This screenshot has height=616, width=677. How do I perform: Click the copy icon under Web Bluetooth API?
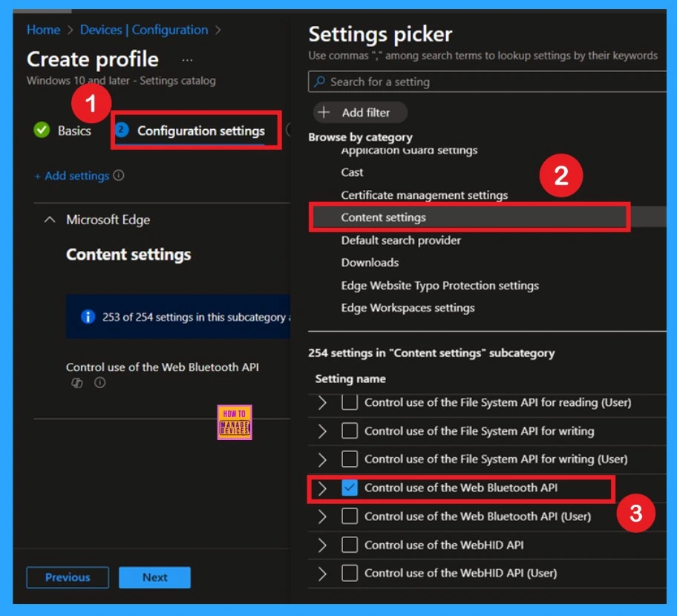[77, 383]
